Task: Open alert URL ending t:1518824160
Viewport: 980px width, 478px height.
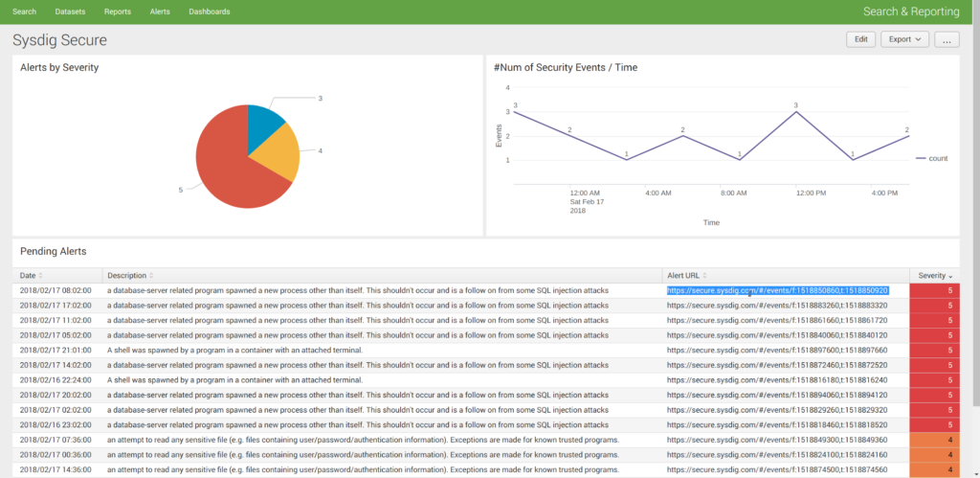Action: [x=777, y=455]
